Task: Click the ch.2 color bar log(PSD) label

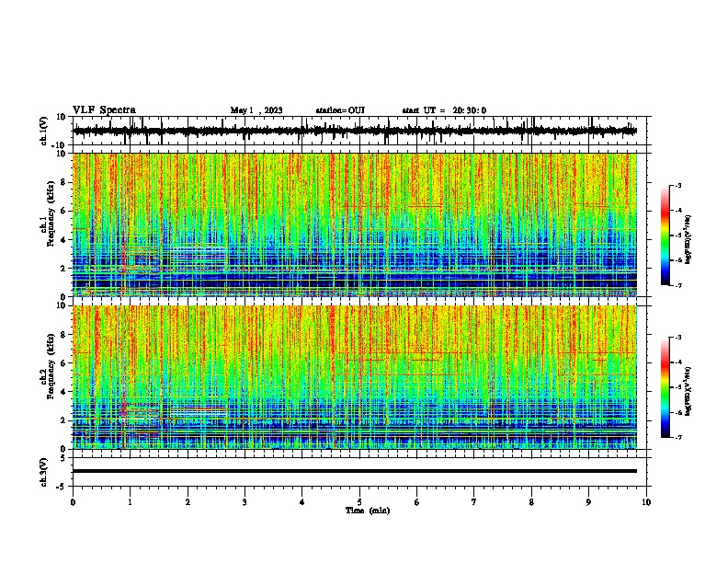Action: tap(688, 392)
